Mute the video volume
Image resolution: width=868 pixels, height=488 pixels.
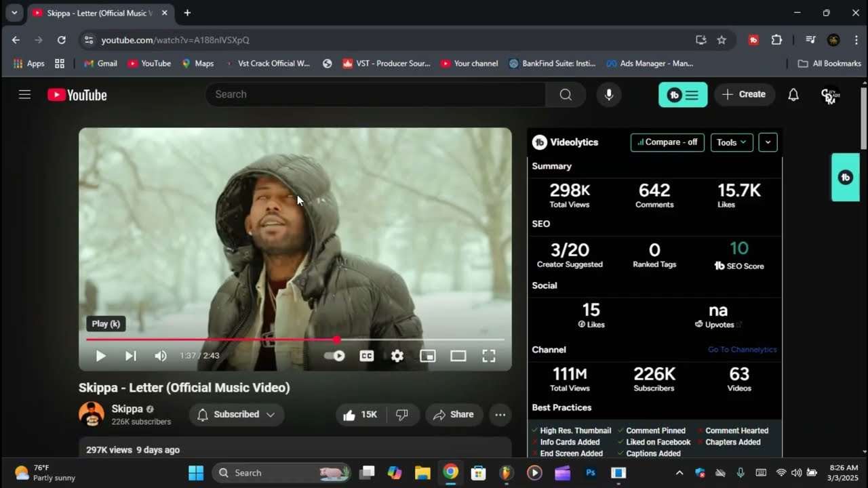click(161, 356)
